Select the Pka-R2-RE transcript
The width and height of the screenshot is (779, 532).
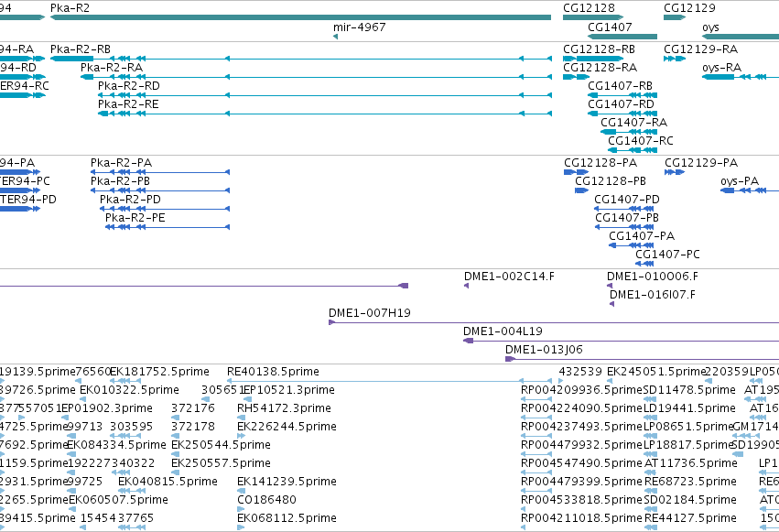[x=128, y=104]
